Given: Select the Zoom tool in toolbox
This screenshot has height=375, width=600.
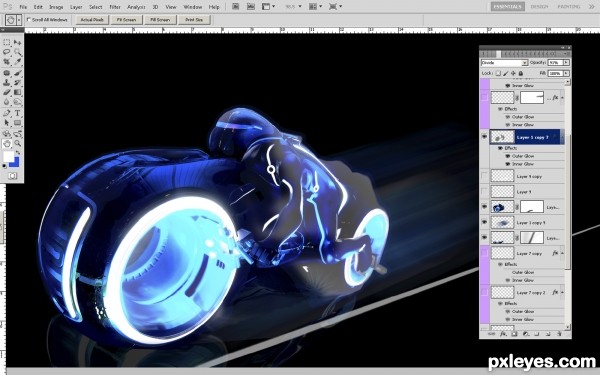Looking at the screenshot, I should click(x=18, y=143).
